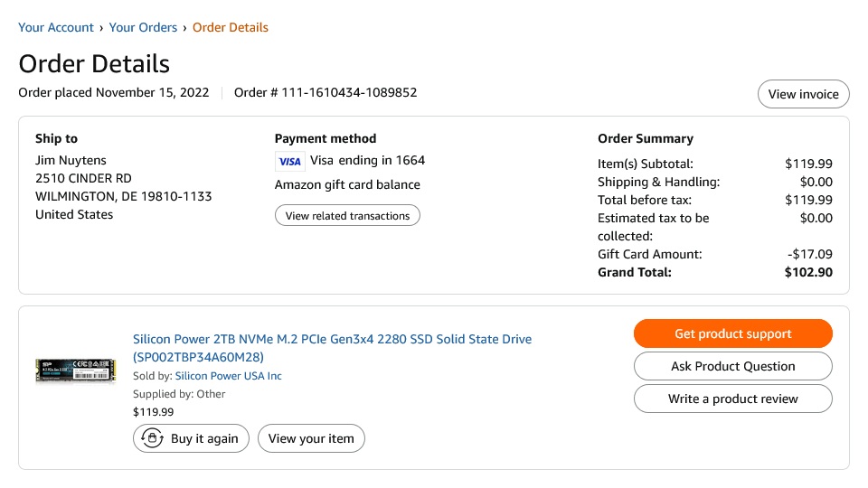Click the Grand Total amount $102.90
Screen dimensions: 868x488
[x=808, y=272]
